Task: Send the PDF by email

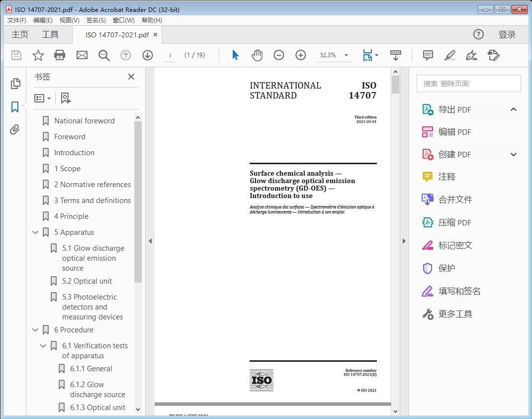Action: pos(82,55)
